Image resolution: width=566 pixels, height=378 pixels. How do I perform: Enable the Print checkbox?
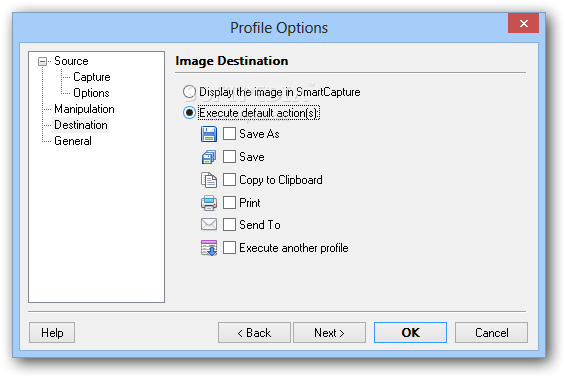tap(229, 203)
